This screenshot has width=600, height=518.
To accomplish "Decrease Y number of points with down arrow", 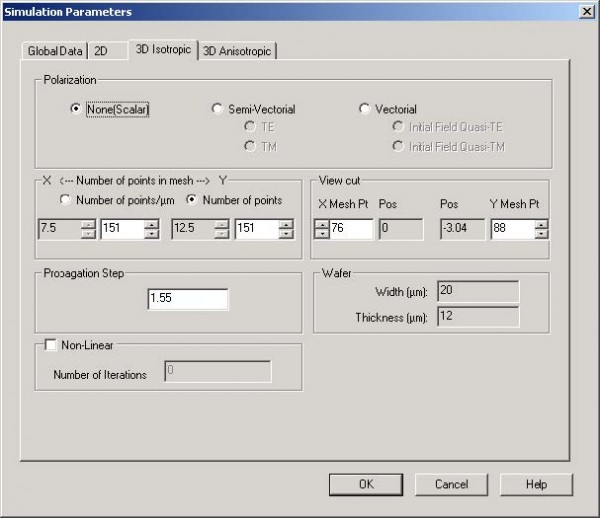I will (x=286, y=233).
